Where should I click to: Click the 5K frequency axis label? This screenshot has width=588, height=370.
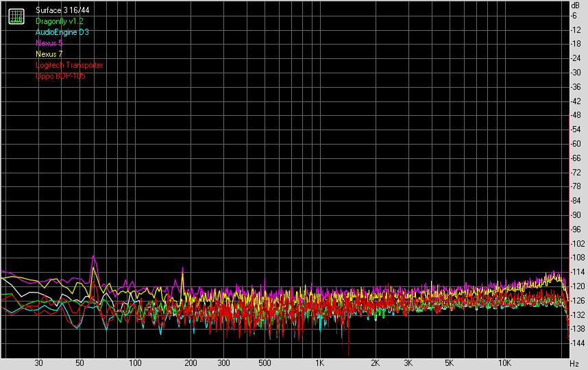click(450, 363)
